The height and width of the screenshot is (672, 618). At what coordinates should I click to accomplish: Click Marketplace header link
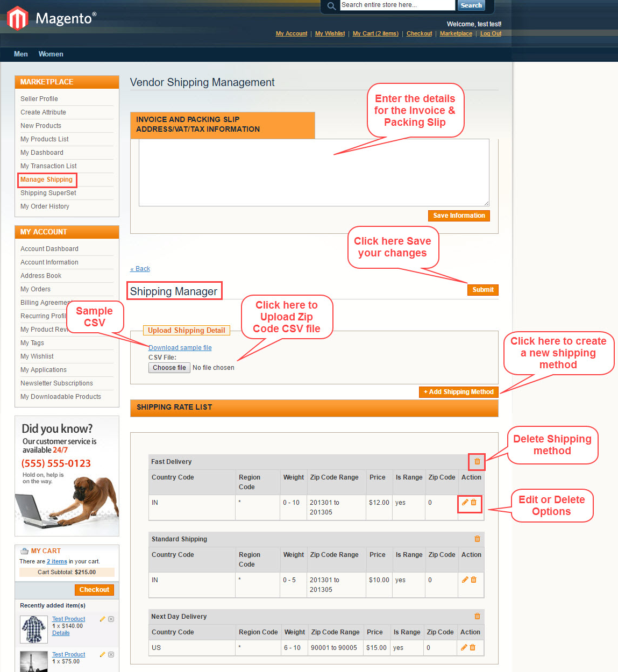(456, 33)
